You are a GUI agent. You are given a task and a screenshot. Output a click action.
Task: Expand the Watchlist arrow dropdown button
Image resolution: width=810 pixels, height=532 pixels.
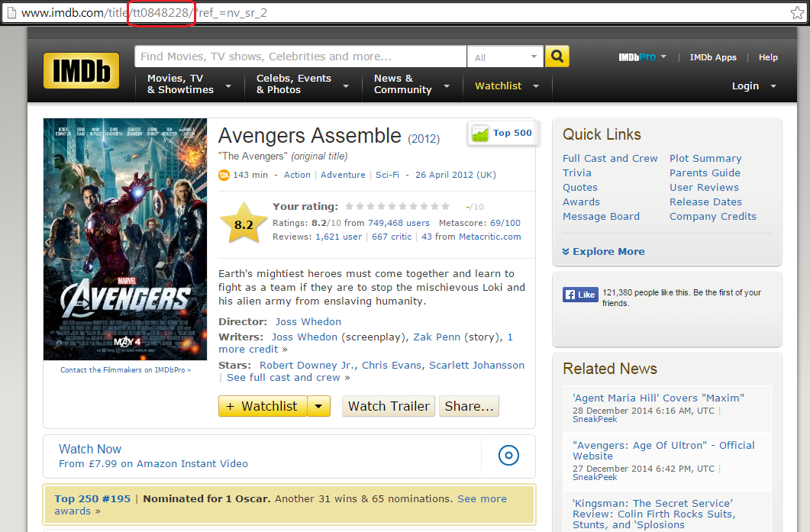pyautogui.click(x=318, y=407)
